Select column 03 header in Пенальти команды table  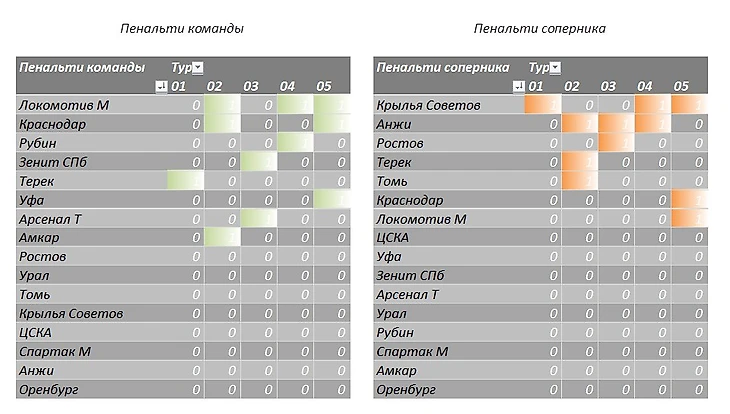(251, 87)
